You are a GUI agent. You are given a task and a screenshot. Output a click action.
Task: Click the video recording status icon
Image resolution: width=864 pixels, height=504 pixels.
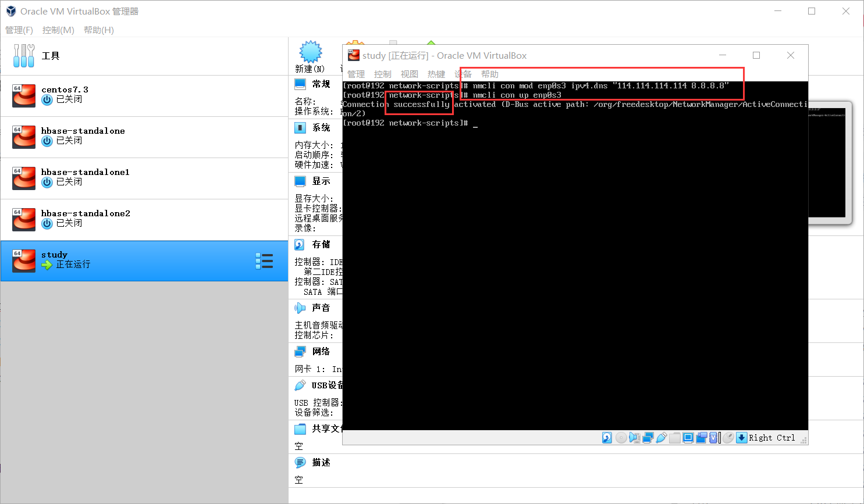click(x=702, y=437)
